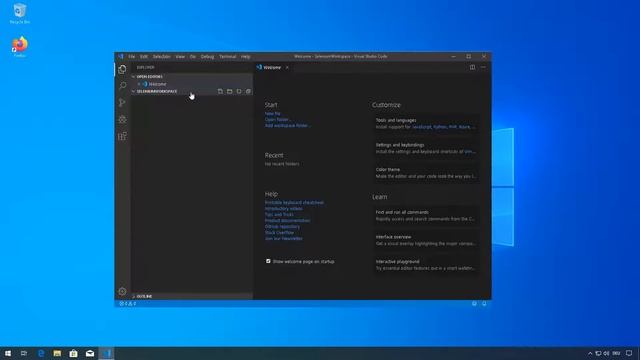Click Collapse Folders icon in Explorer
Screen dimensions: 640x360
tap(248, 91)
